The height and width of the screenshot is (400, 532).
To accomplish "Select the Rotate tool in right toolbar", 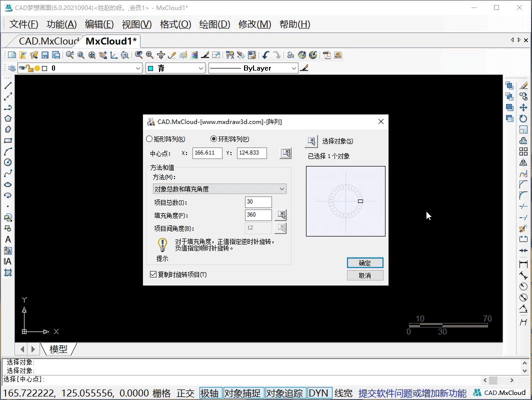I will tap(523, 118).
